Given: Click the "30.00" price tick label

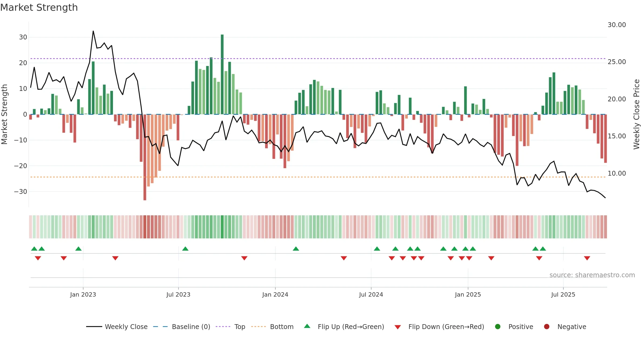Looking at the screenshot, I should point(617,25).
